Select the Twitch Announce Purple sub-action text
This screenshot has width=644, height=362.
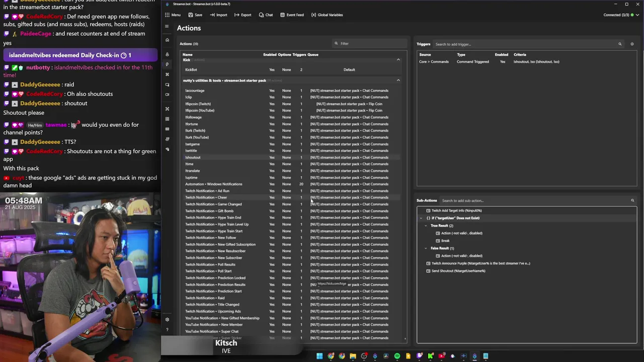pos(480,263)
